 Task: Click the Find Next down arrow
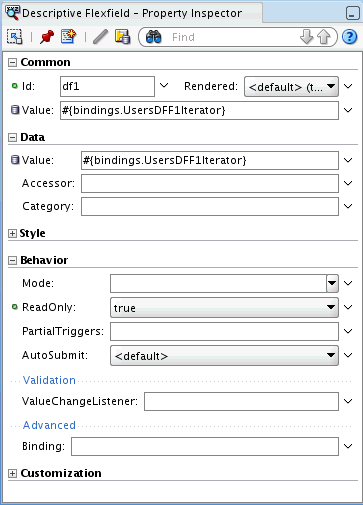pyautogui.click(x=306, y=37)
